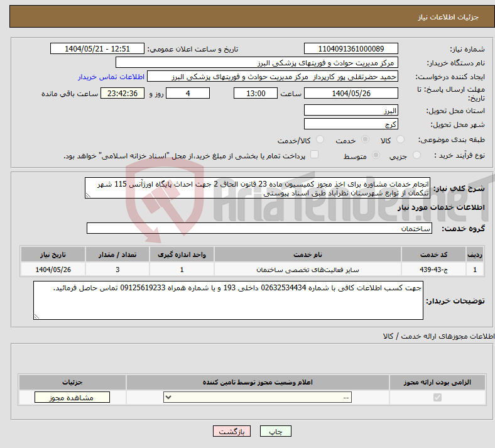The height and width of the screenshot is (448, 495).
Task: Open the اطلاعات تماس خریدار link
Action: tap(111, 77)
